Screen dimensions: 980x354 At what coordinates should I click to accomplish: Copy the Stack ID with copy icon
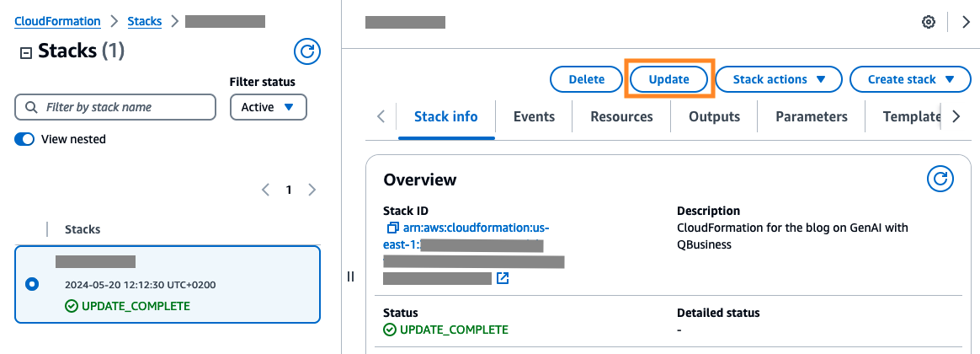(391, 228)
